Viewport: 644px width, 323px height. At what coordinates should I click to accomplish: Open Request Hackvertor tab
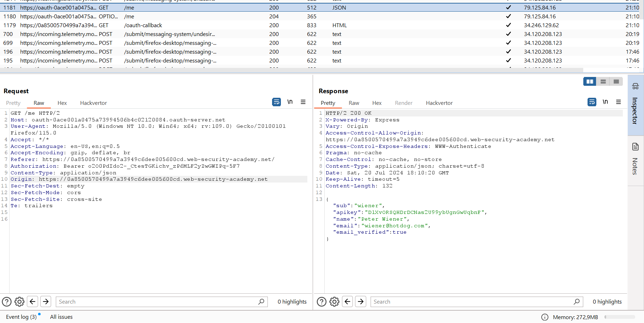coord(94,103)
